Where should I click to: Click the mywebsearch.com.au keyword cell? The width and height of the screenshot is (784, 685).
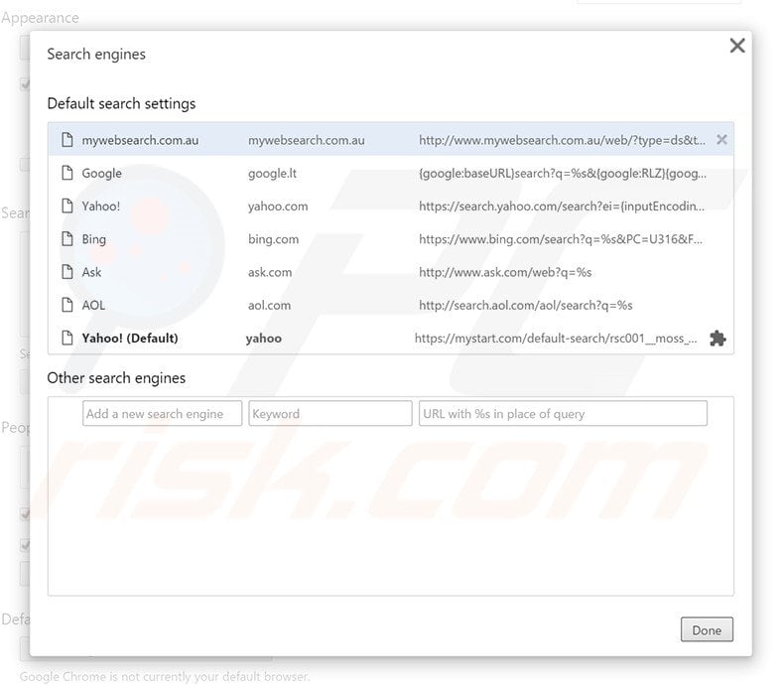307,141
